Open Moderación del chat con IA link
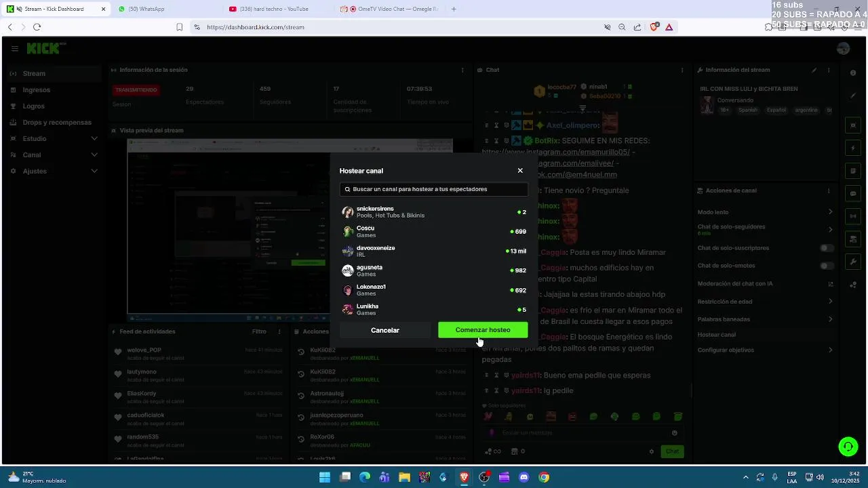The height and width of the screenshot is (488, 868). coord(765,283)
